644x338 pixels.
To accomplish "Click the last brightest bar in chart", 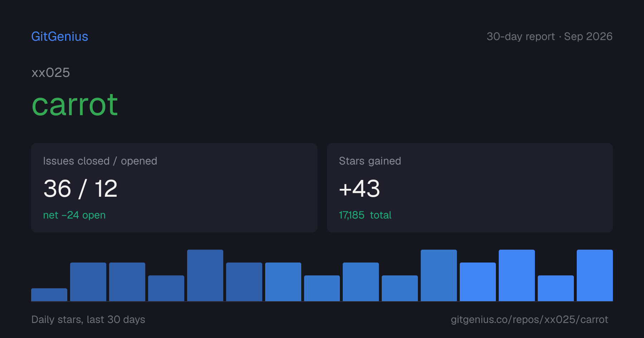I will pyautogui.click(x=595, y=275).
